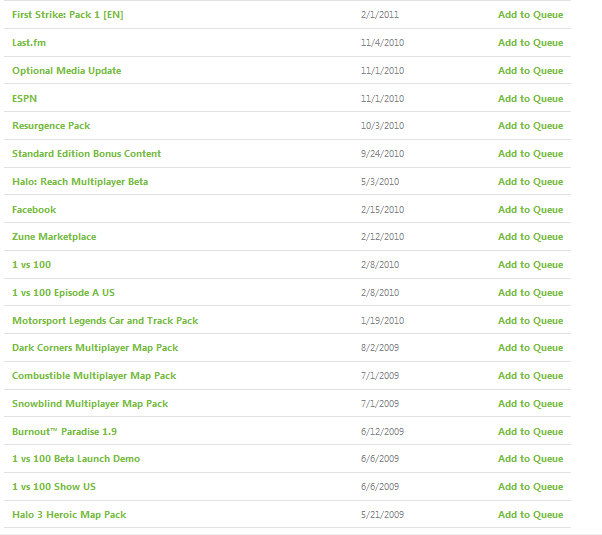Add 1 vs 100 to queue

point(531,265)
